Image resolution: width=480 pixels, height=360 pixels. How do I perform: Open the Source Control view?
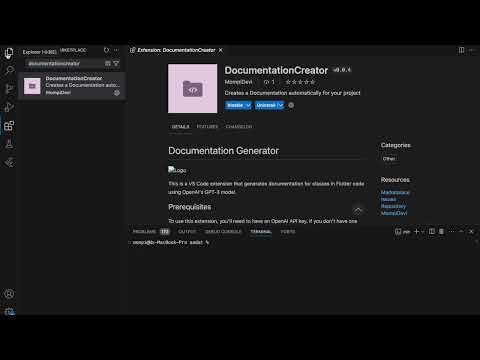point(9,89)
